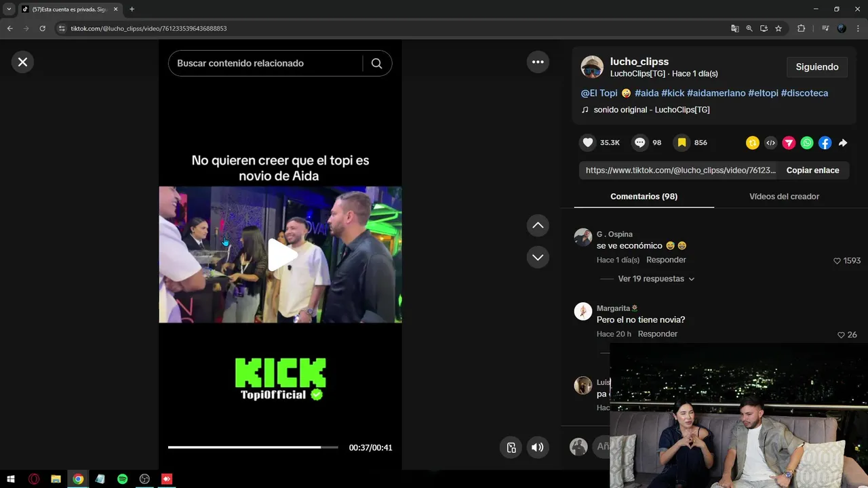Image resolution: width=868 pixels, height=488 pixels.
Task: Go to next video with down arrow
Action: coord(538,257)
